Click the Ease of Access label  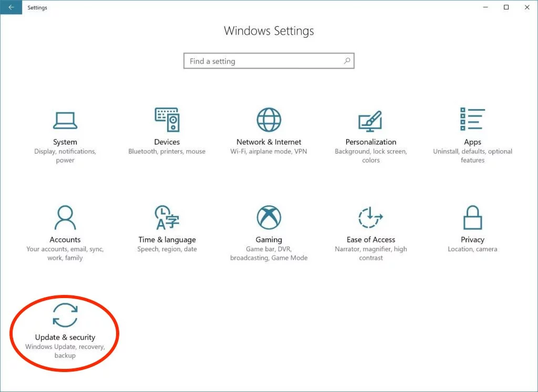point(370,239)
